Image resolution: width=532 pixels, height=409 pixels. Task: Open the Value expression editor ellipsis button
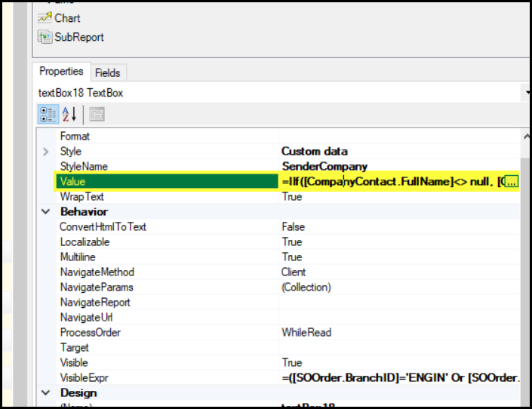511,182
